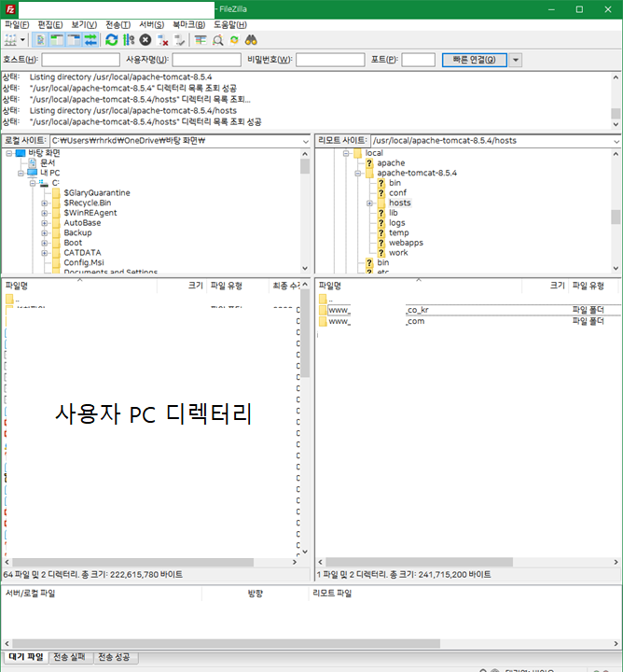The image size is (623, 672).
Task: Select the remote temp folder
Action: pyautogui.click(x=398, y=232)
